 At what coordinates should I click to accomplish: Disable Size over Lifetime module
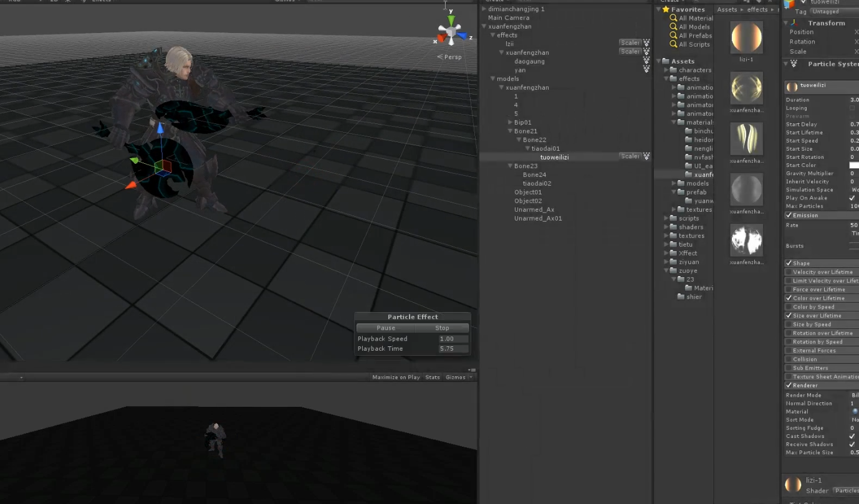tap(789, 315)
